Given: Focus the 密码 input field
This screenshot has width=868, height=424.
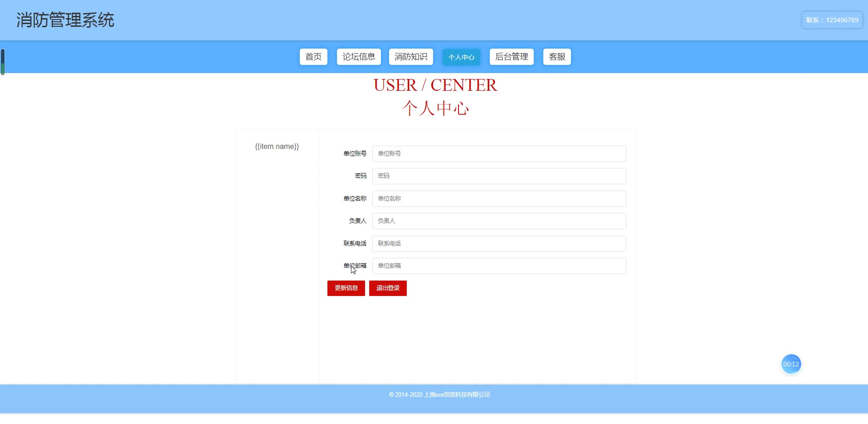Looking at the screenshot, I should click(499, 176).
